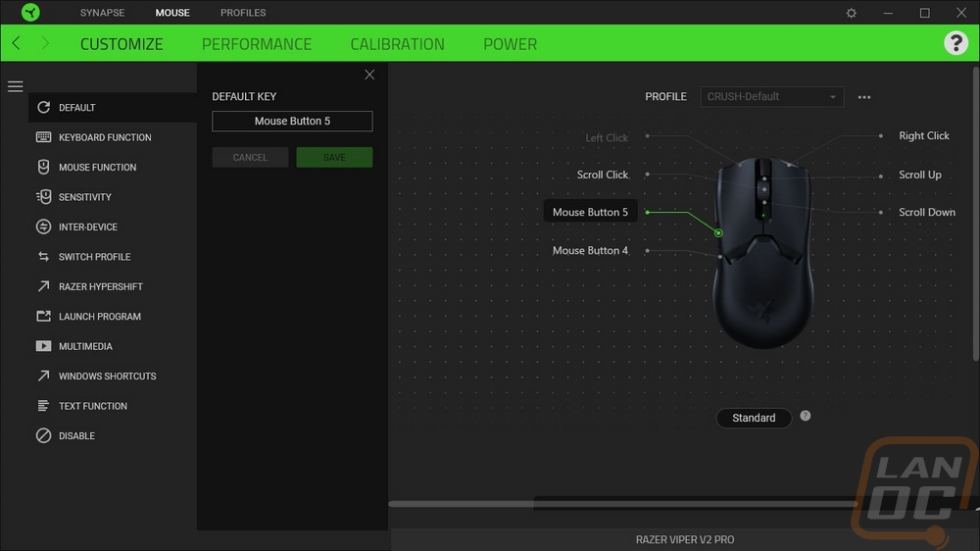Image resolution: width=980 pixels, height=551 pixels.
Task: Select the Mouse Button 5 assignment label
Action: coord(590,212)
